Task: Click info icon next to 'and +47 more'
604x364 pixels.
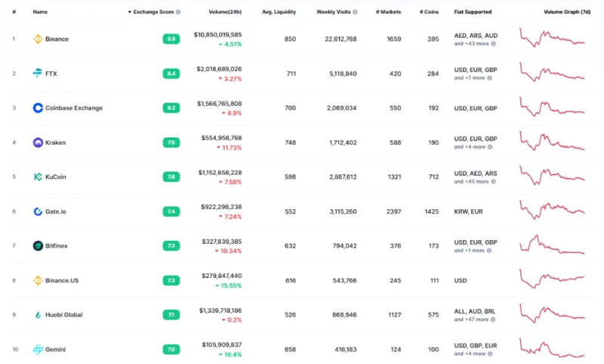Action: (x=493, y=319)
